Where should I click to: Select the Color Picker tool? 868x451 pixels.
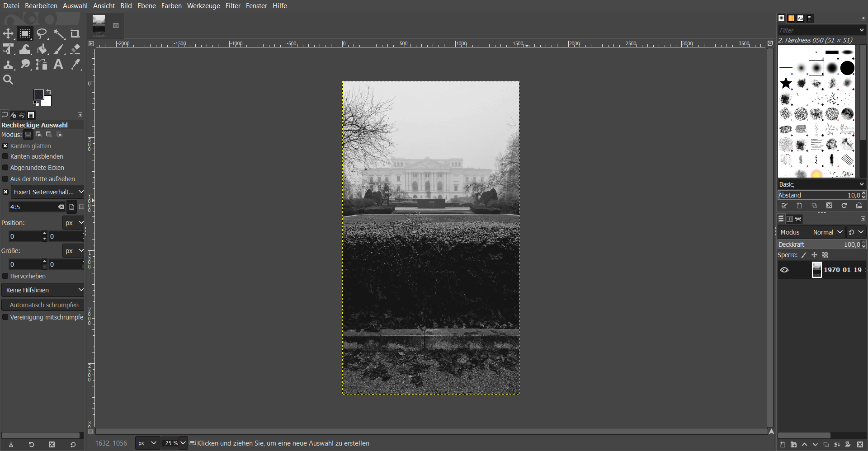(x=75, y=65)
